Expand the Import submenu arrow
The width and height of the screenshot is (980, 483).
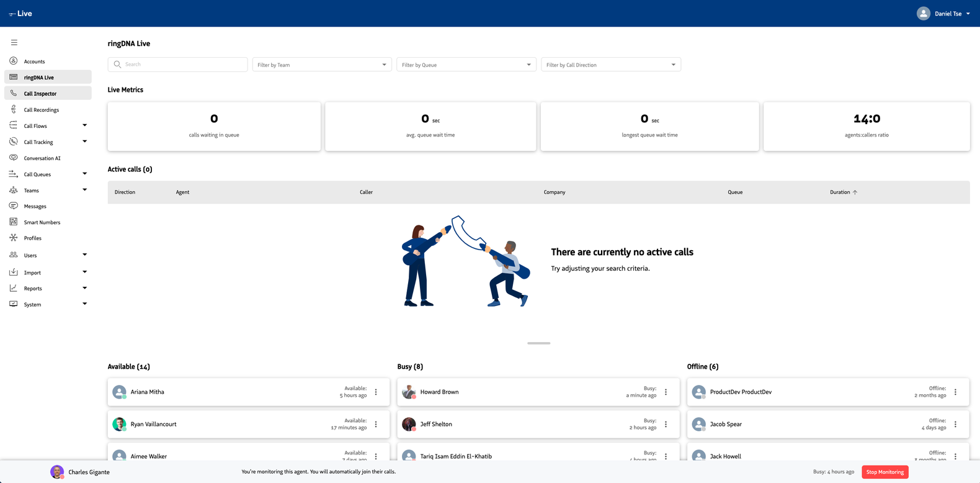(85, 272)
